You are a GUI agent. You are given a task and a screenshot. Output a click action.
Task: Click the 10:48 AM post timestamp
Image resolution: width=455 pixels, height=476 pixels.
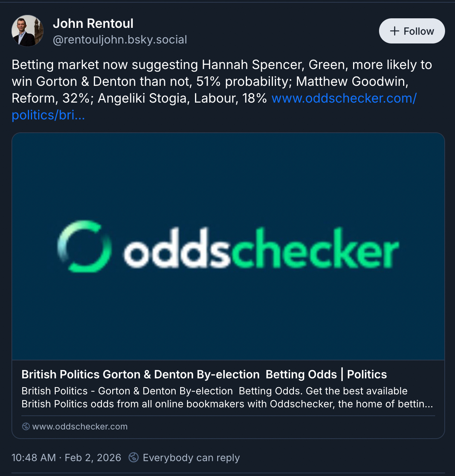pos(34,457)
